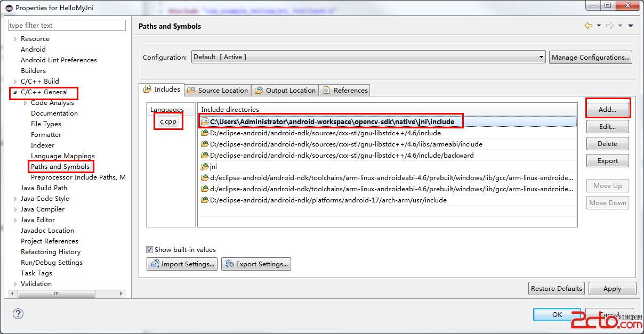Expand the Java Code Style node
The image size is (644, 334).
tap(15, 199)
